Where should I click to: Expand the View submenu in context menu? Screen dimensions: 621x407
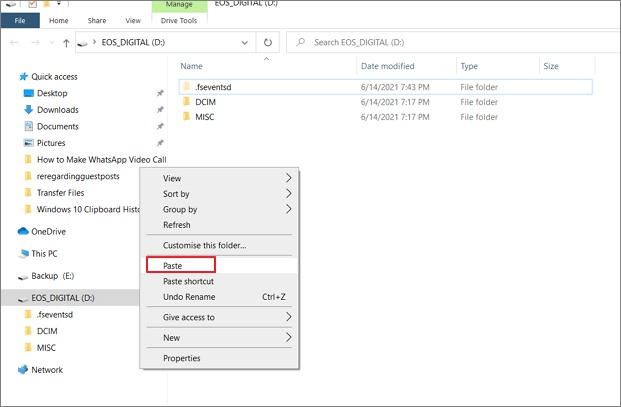point(289,178)
